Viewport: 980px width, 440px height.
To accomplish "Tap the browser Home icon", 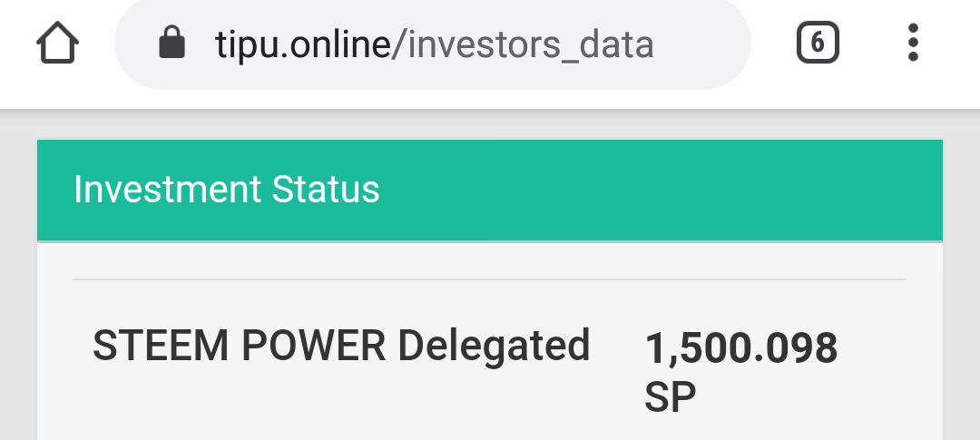I will click(x=57, y=44).
